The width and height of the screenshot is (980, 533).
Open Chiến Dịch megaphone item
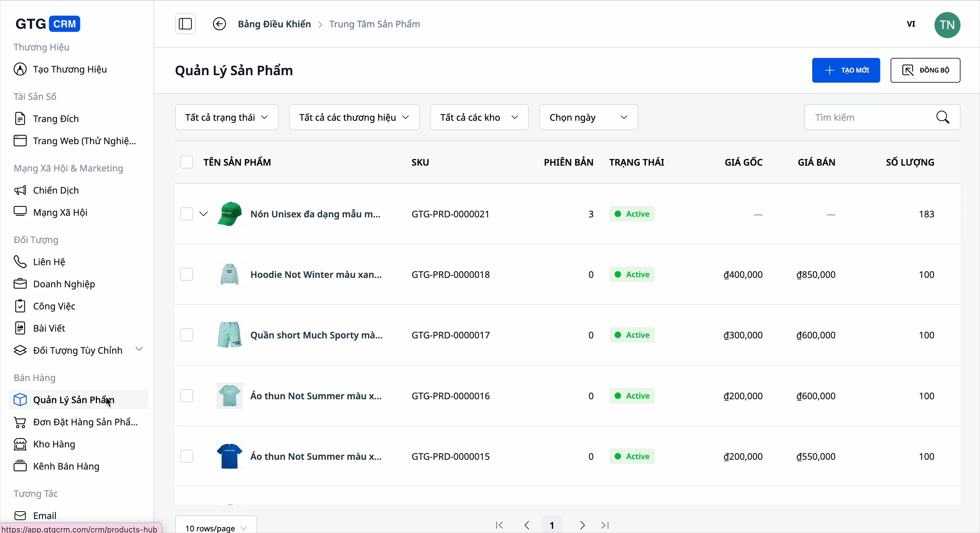click(x=56, y=190)
